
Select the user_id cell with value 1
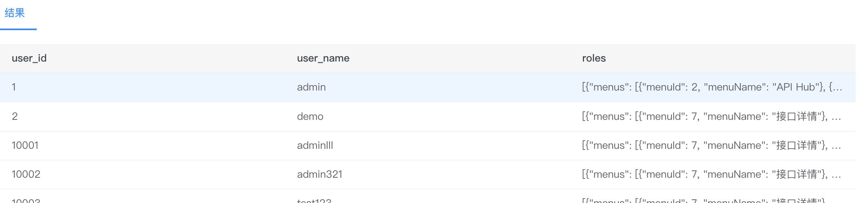[x=14, y=87]
